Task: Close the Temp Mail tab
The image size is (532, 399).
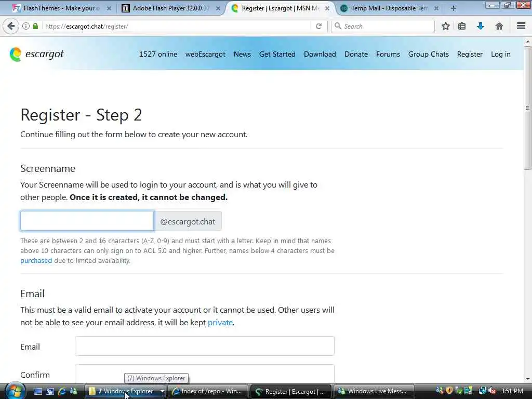Action: (436, 8)
